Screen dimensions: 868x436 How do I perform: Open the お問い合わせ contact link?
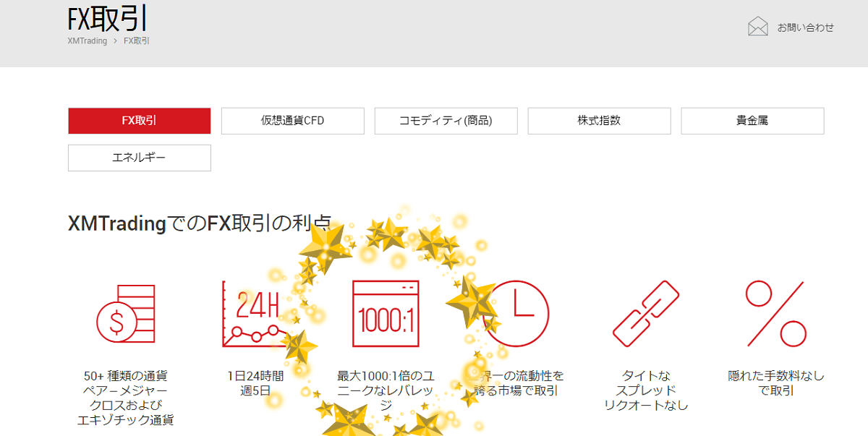coord(806,27)
